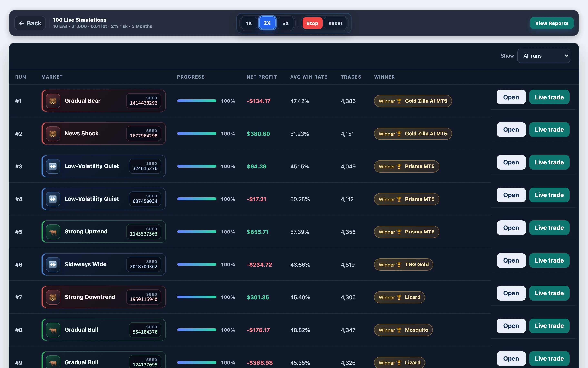Viewport: 588px width, 368px height.
Task: Click the Winner Lizard badge in run #7
Action: (399, 297)
